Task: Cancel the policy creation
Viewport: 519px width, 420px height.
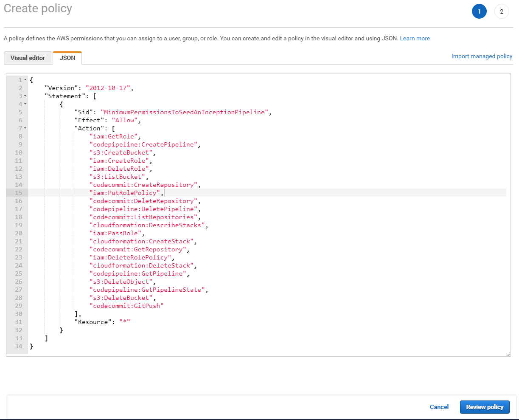Action: tap(439, 407)
